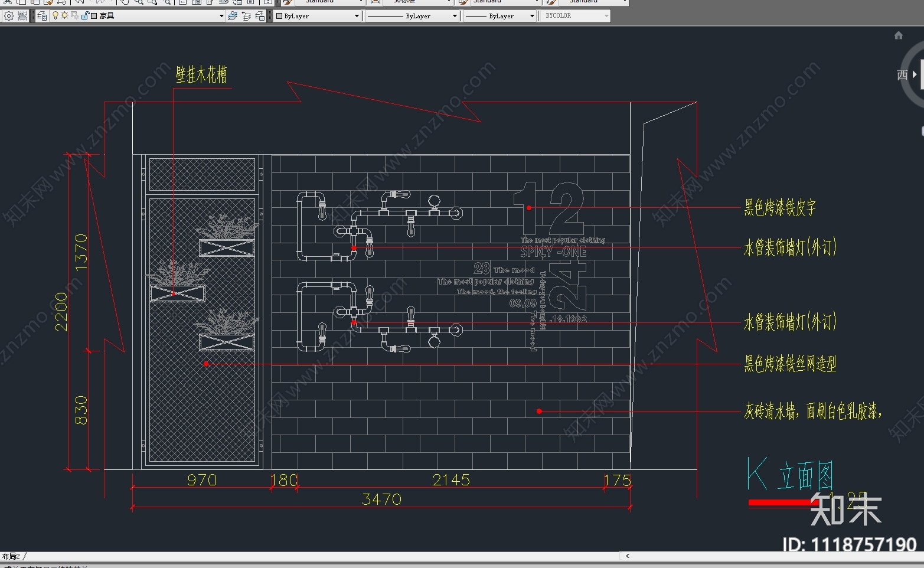Click the 黑色烤漆铁皮字 annotation label
This screenshot has height=568, width=924.
click(x=780, y=207)
